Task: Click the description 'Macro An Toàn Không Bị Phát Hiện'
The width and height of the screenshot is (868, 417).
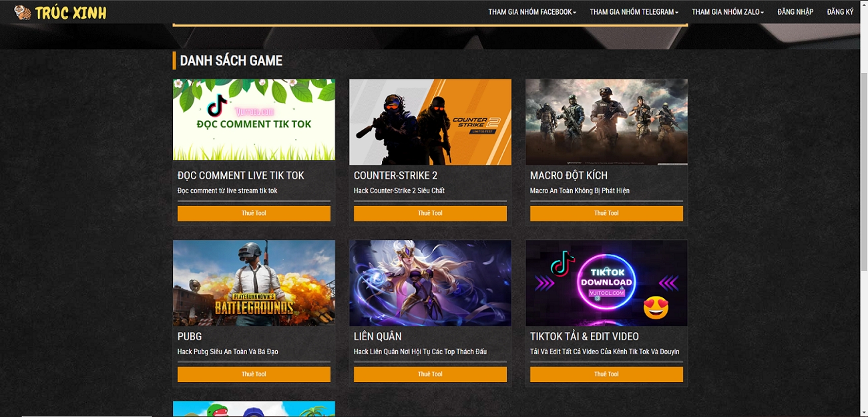Action: (580, 191)
